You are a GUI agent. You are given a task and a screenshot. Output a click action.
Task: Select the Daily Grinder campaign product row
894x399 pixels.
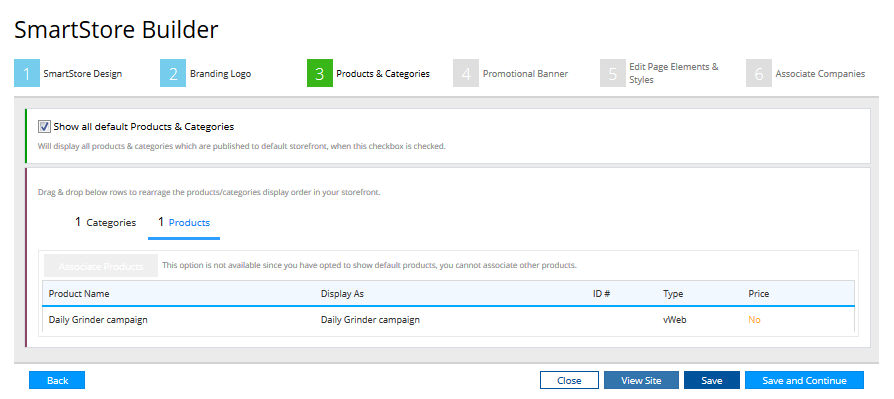point(448,320)
